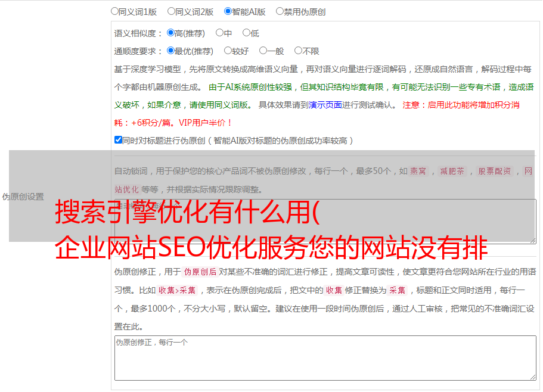Click the 伪原创后 highlighted term
Screen dimensions: 543x392
[x=200, y=272]
